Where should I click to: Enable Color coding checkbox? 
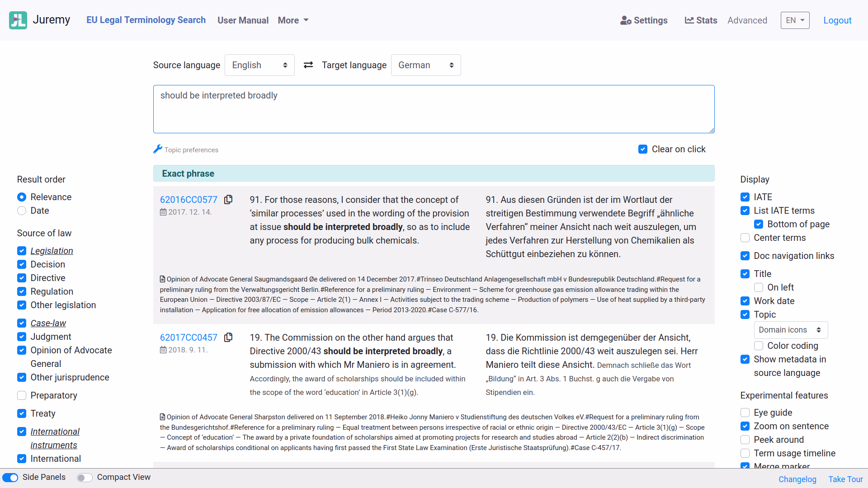coord(759,346)
